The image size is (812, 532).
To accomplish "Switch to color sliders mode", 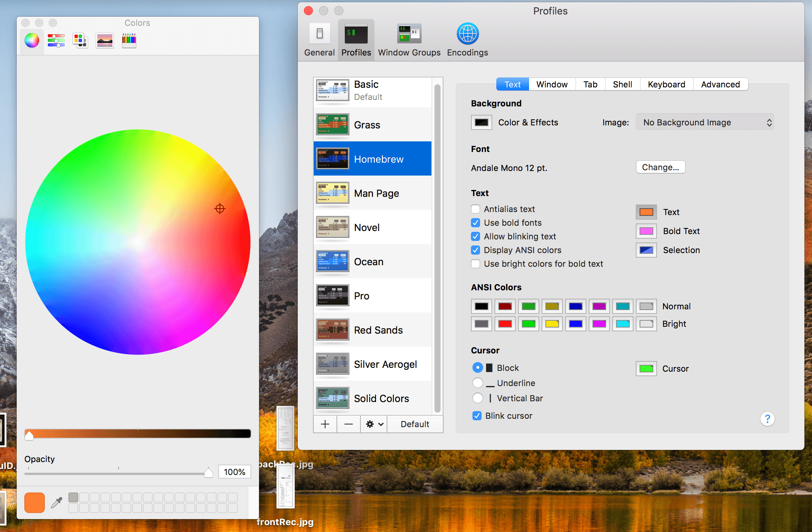I will 56,40.
